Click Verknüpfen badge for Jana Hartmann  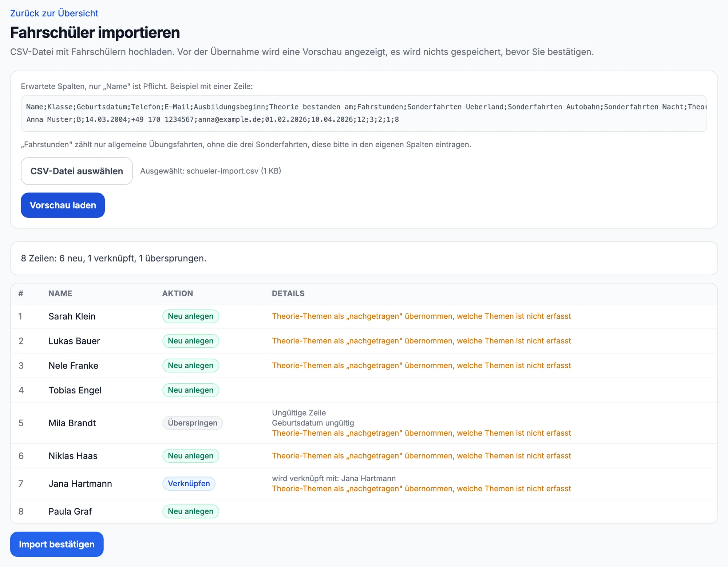(x=189, y=484)
